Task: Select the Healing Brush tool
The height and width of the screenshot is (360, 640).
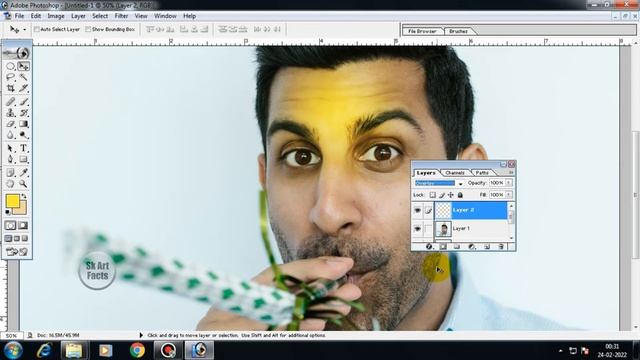Action: click(11, 102)
